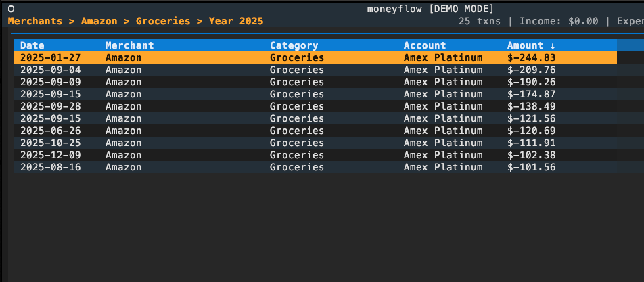The width and height of the screenshot is (644, 282).
Task: Click Amex Platinum in the 2025-09-28 row
Action: (443, 106)
